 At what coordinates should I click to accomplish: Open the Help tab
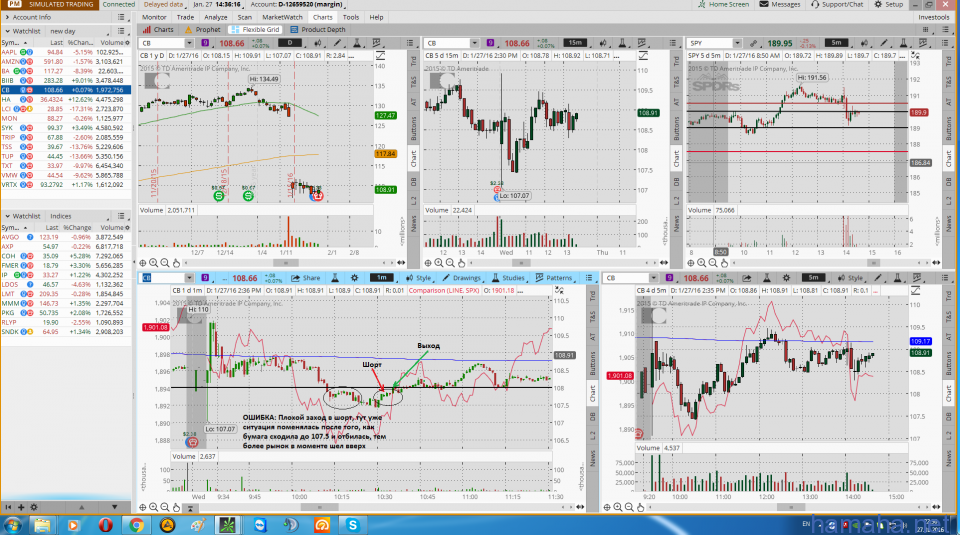click(376, 17)
